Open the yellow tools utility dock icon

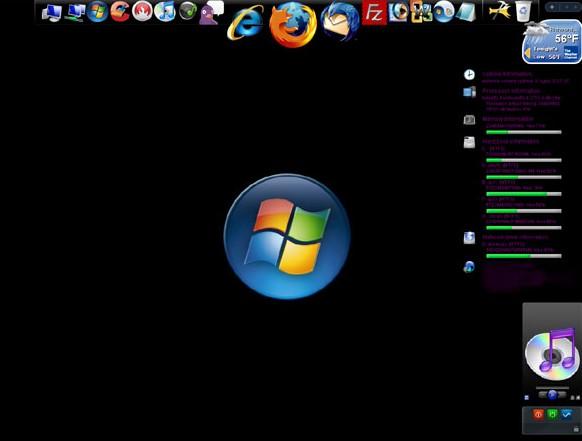coord(500,11)
